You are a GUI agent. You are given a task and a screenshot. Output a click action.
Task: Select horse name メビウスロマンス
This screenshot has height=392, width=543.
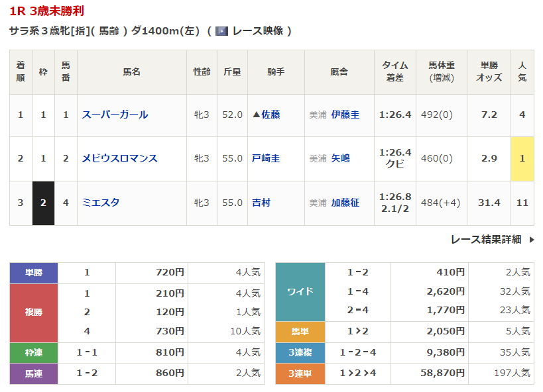pos(119,158)
